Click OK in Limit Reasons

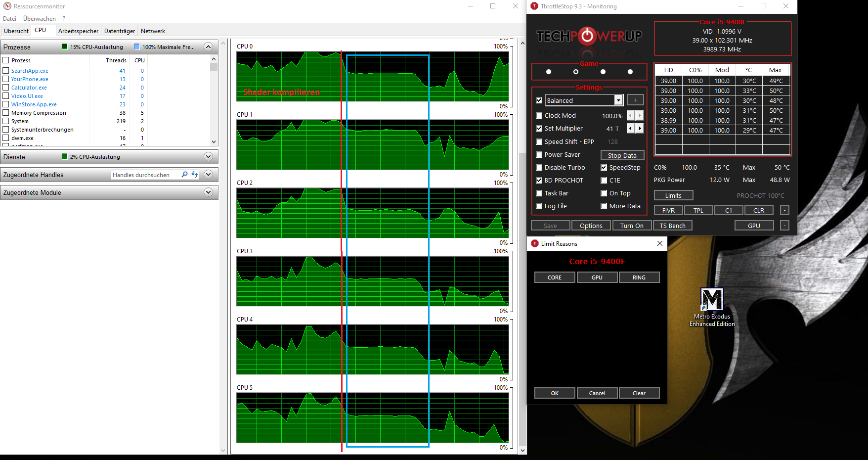(x=555, y=393)
